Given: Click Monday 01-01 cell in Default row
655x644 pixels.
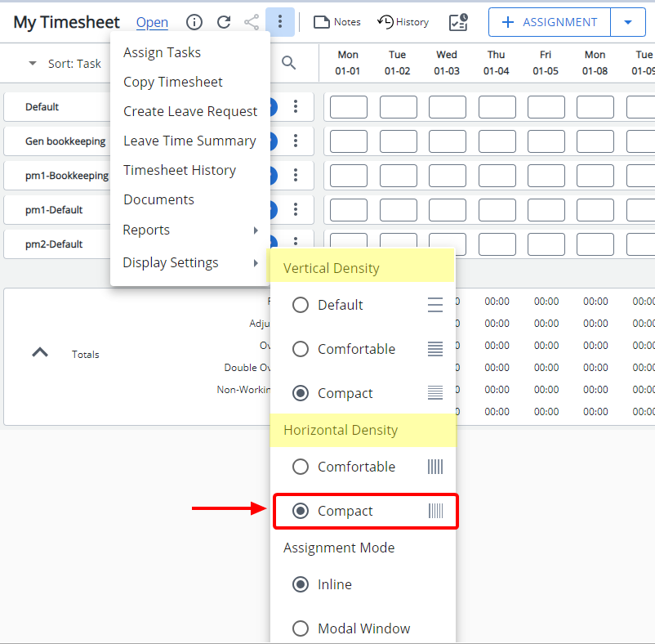Looking at the screenshot, I should (348, 107).
